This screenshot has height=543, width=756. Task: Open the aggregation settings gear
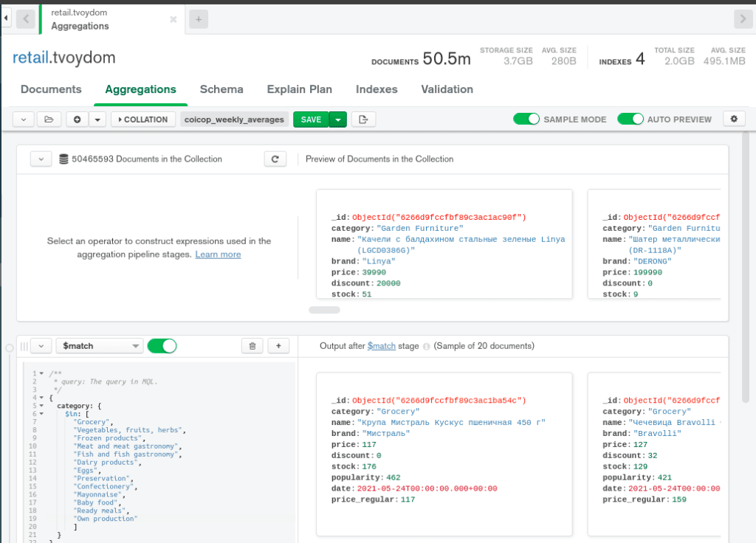734,119
